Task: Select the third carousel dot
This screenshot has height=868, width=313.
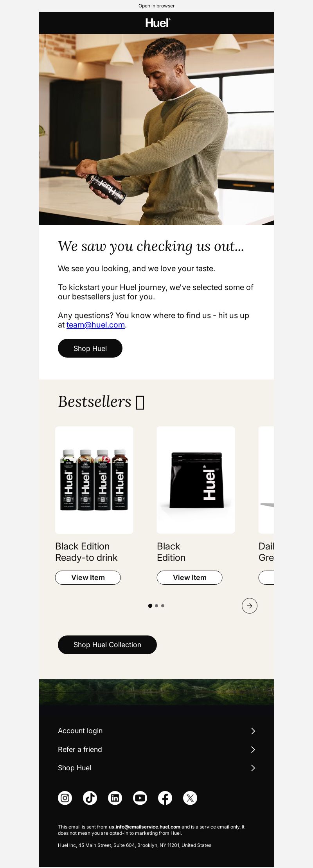Action: 163,606
